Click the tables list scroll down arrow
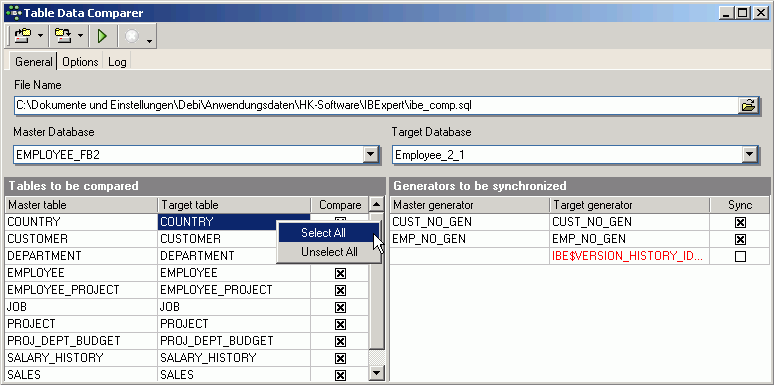 tap(377, 373)
